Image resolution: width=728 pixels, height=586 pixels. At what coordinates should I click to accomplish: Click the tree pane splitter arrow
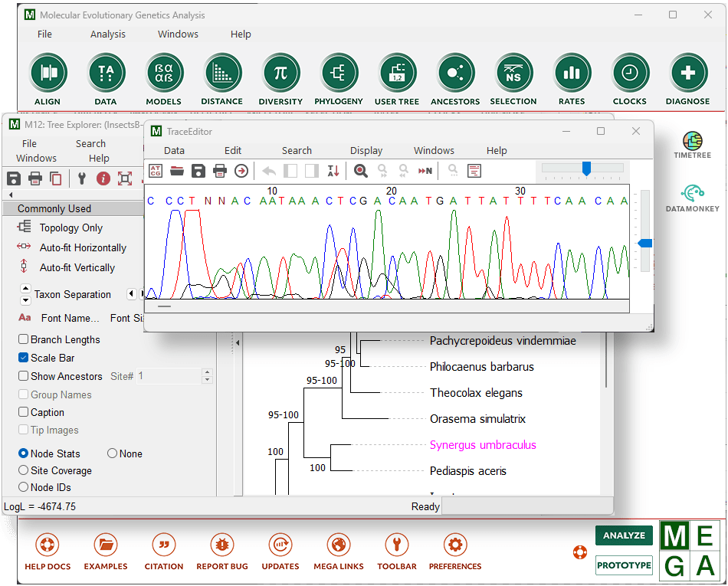(x=238, y=343)
